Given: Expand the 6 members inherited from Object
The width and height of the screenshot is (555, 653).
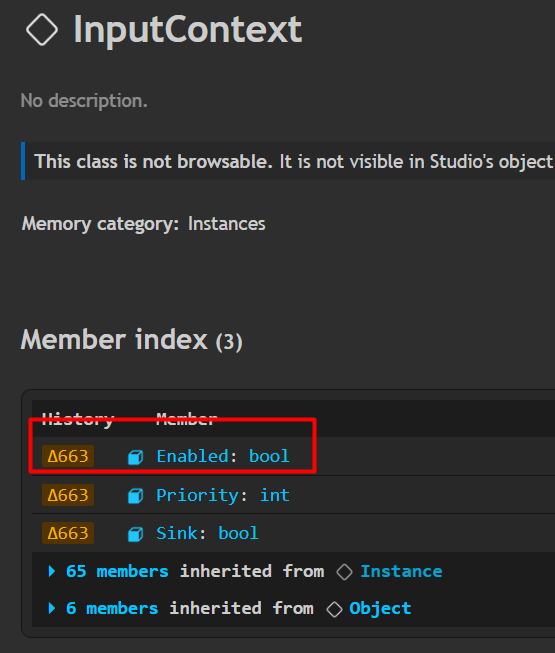Looking at the screenshot, I should click(x=52, y=608).
